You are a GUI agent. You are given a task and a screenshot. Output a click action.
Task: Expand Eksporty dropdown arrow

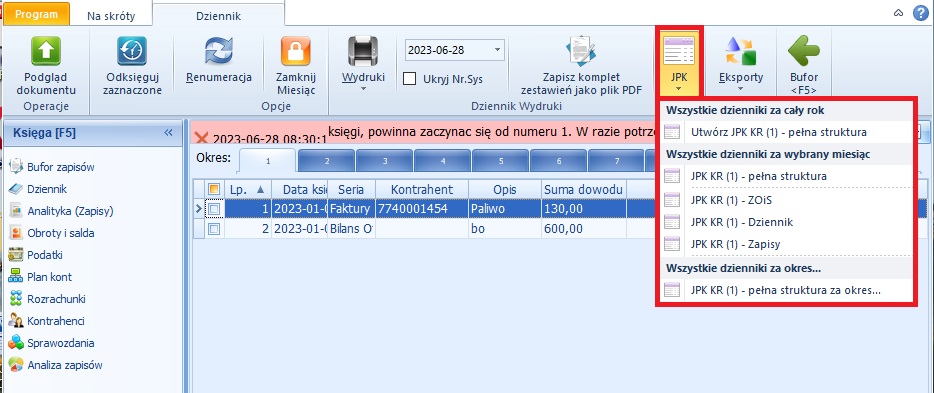tap(740, 89)
